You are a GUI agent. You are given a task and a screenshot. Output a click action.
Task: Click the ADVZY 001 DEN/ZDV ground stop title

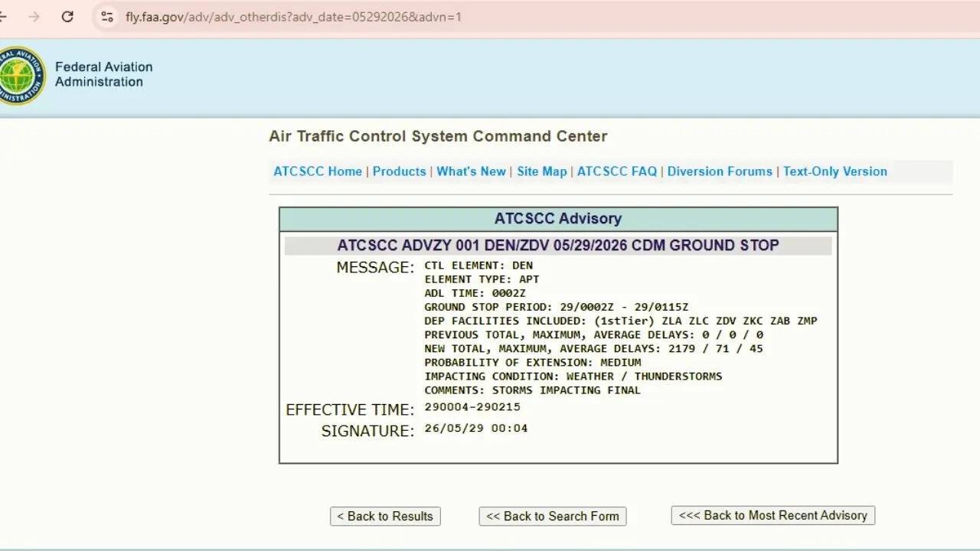(x=558, y=246)
